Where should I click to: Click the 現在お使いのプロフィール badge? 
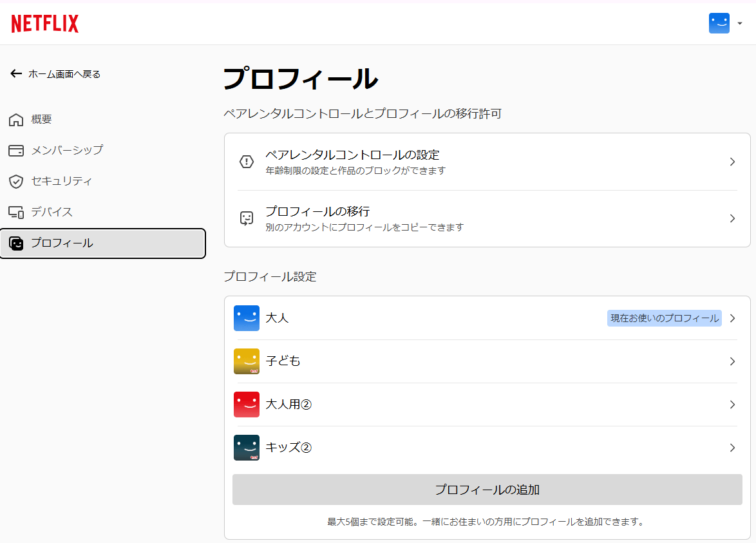[664, 318]
